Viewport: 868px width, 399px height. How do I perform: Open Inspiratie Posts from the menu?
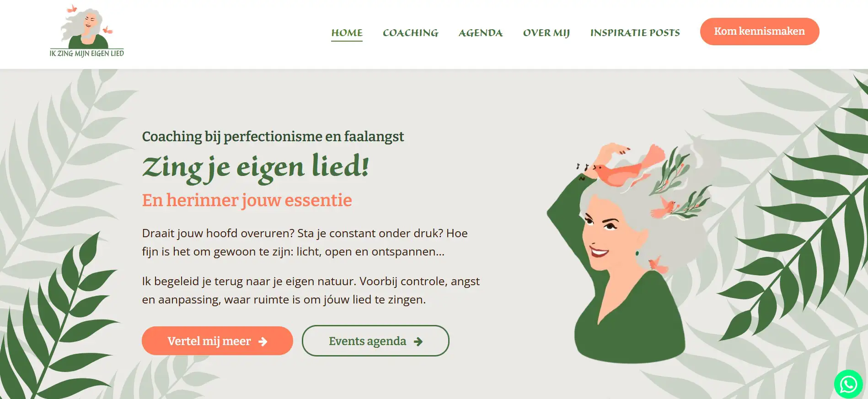point(635,33)
